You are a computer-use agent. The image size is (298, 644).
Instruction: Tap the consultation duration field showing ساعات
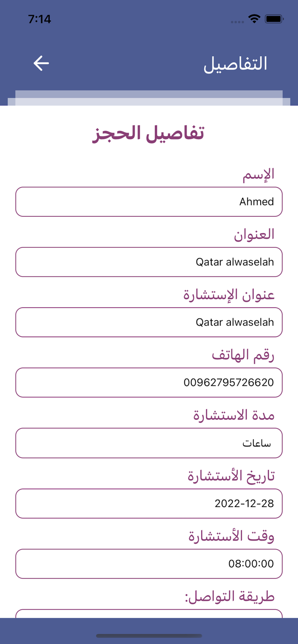pyautogui.click(x=149, y=443)
